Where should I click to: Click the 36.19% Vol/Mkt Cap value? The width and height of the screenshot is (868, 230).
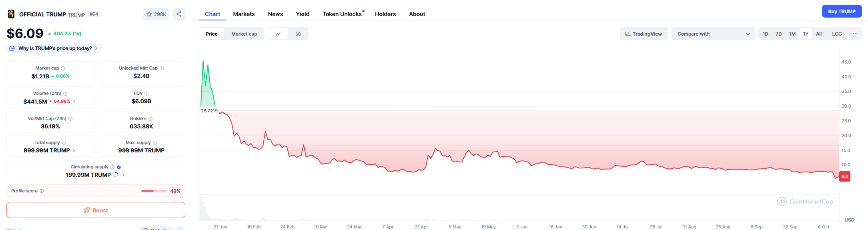(50, 126)
